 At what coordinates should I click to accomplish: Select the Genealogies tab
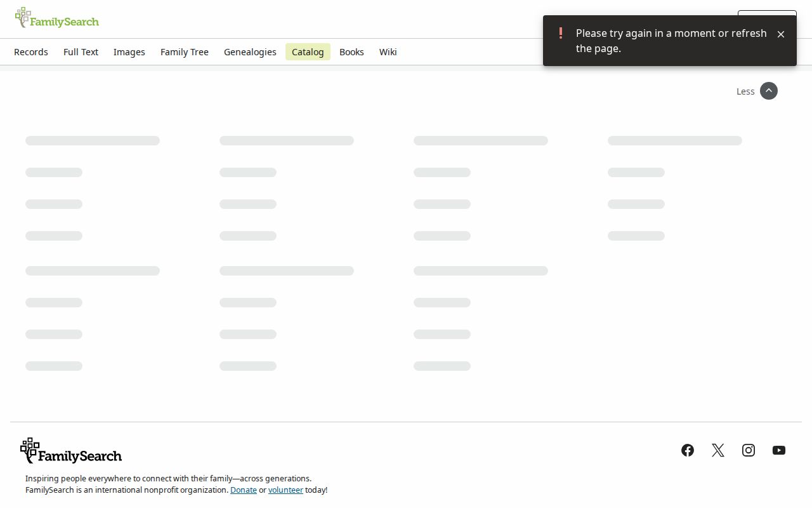coord(250,52)
